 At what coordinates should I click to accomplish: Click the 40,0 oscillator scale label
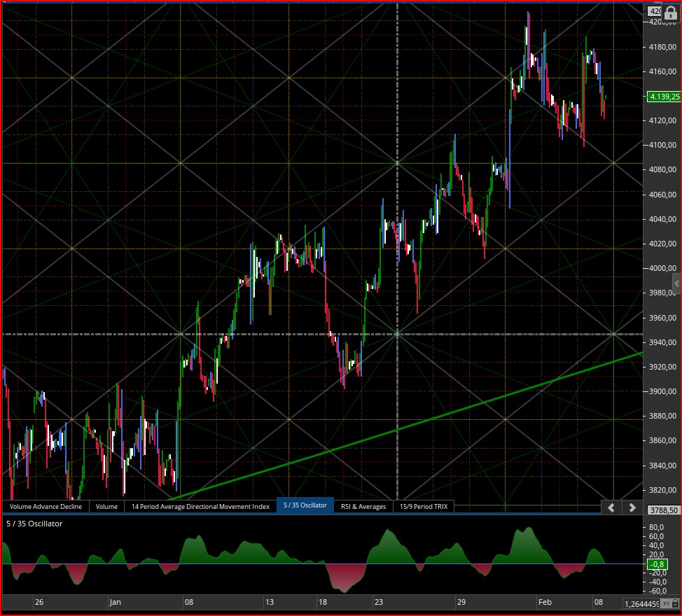[x=656, y=545]
